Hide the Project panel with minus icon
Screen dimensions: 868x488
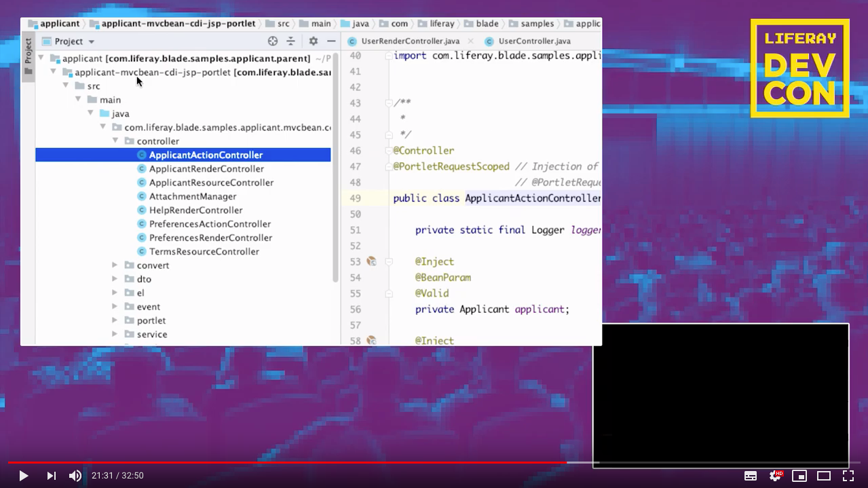331,41
